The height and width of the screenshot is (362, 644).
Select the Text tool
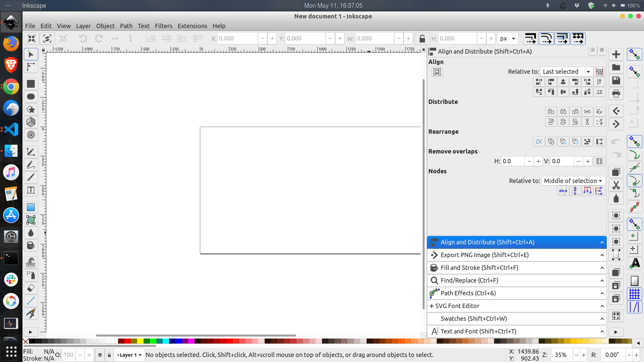(31, 190)
